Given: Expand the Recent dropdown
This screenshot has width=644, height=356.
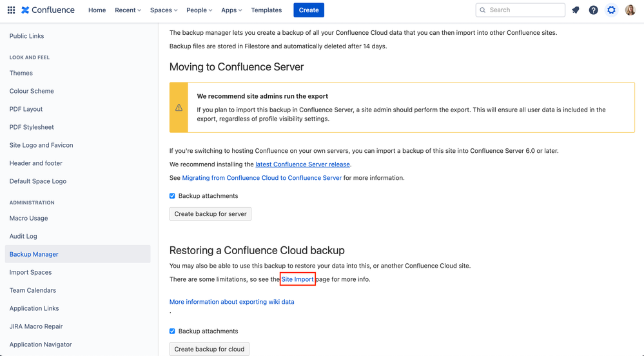Looking at the screenshot, I should point(128,10).
